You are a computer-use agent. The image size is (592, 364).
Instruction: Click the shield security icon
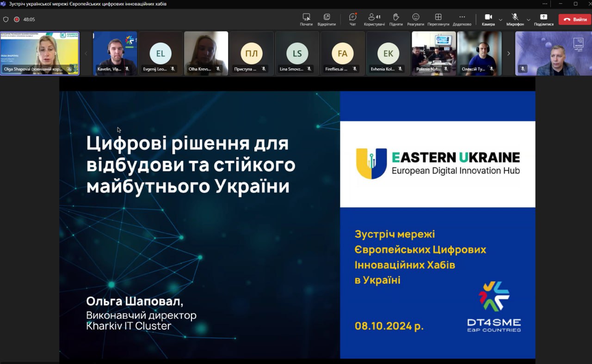point(6,19)
